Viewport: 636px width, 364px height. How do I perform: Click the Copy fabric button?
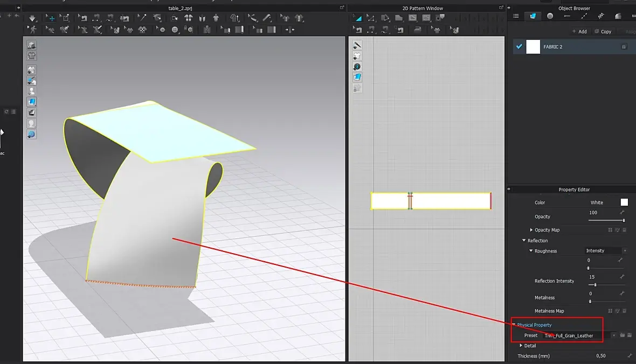coord(603,32)
